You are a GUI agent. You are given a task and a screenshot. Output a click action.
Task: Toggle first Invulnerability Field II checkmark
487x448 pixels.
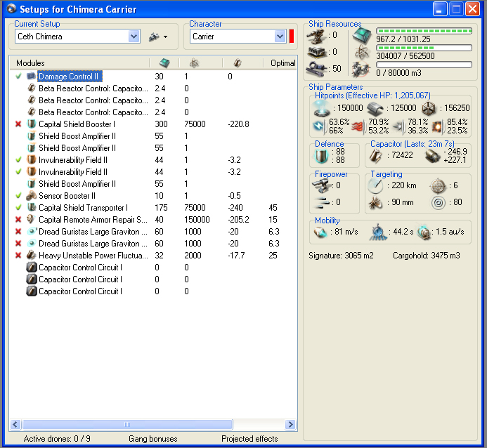point(18,160)
